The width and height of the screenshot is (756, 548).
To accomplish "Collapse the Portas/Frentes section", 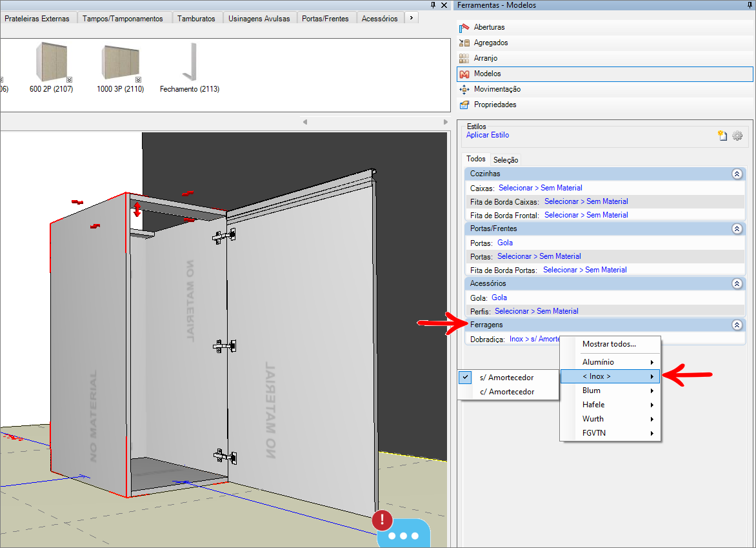I will (x=737, y=228).
